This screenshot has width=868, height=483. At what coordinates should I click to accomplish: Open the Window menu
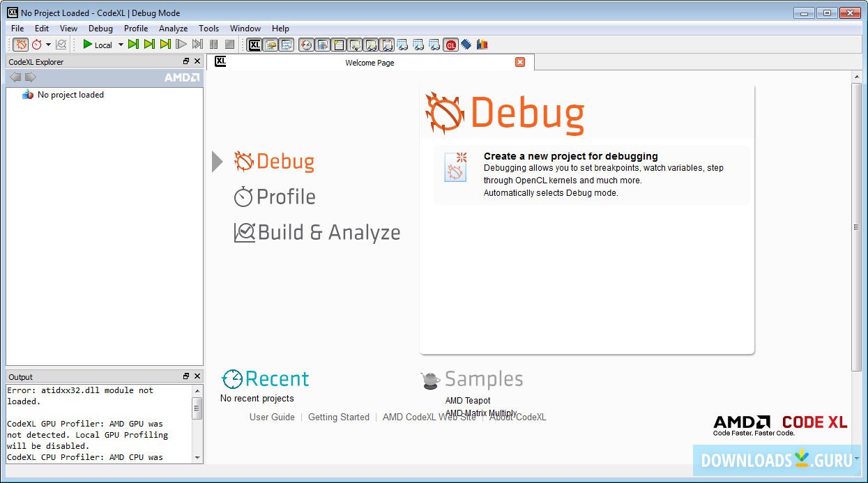(x=245, y=29)
